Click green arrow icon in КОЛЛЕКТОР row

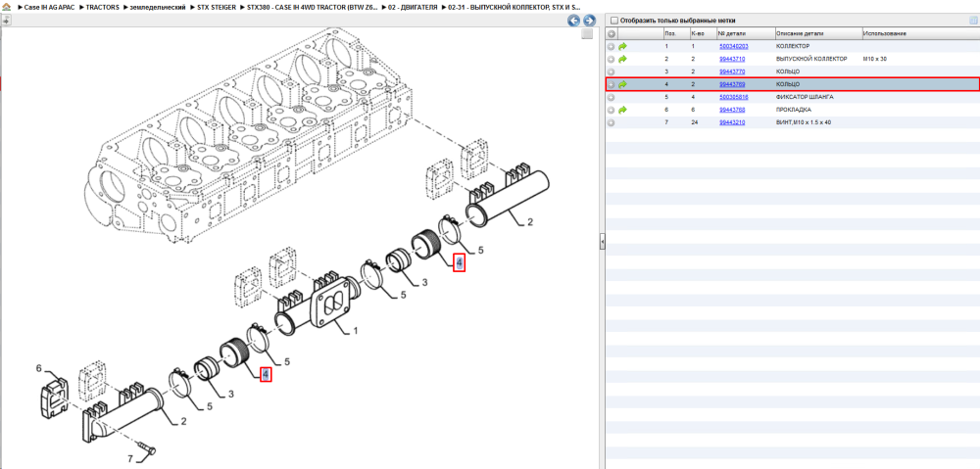(x=622, y=46)
